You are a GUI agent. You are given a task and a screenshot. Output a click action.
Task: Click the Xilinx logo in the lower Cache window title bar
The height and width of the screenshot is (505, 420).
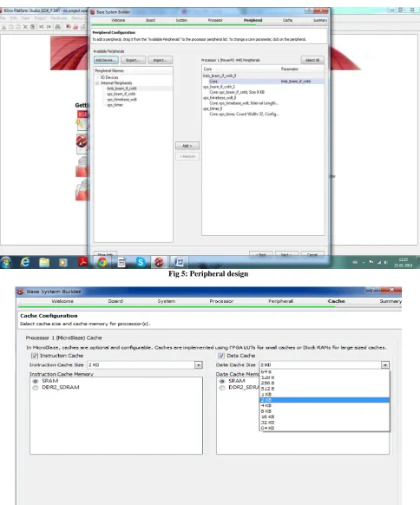(20, 292)
